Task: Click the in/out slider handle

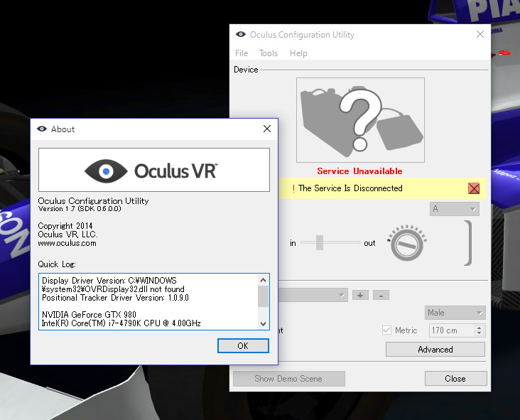Action: pos(320,243)
